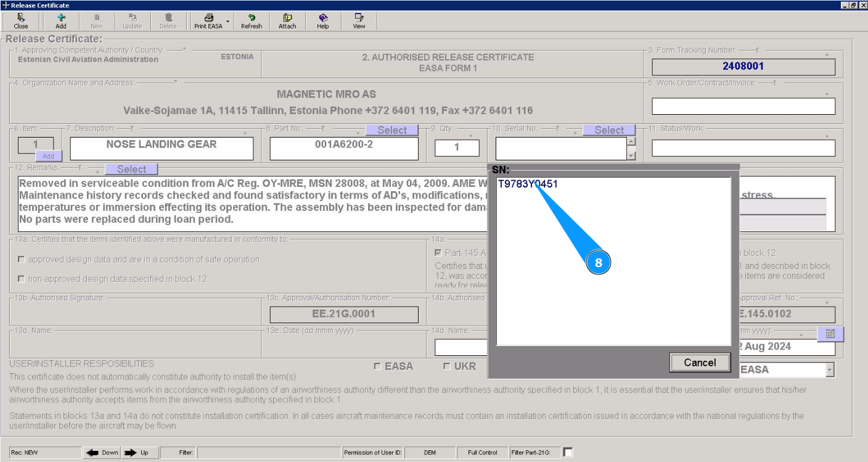868x462 pixels.
Task: Click the Item number field showing 1
Action: point(35,146)
